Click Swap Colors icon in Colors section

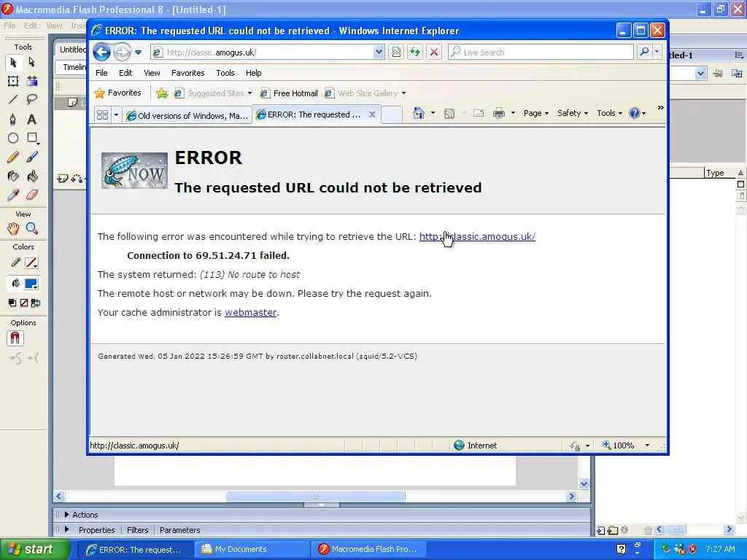click(36, 303)
